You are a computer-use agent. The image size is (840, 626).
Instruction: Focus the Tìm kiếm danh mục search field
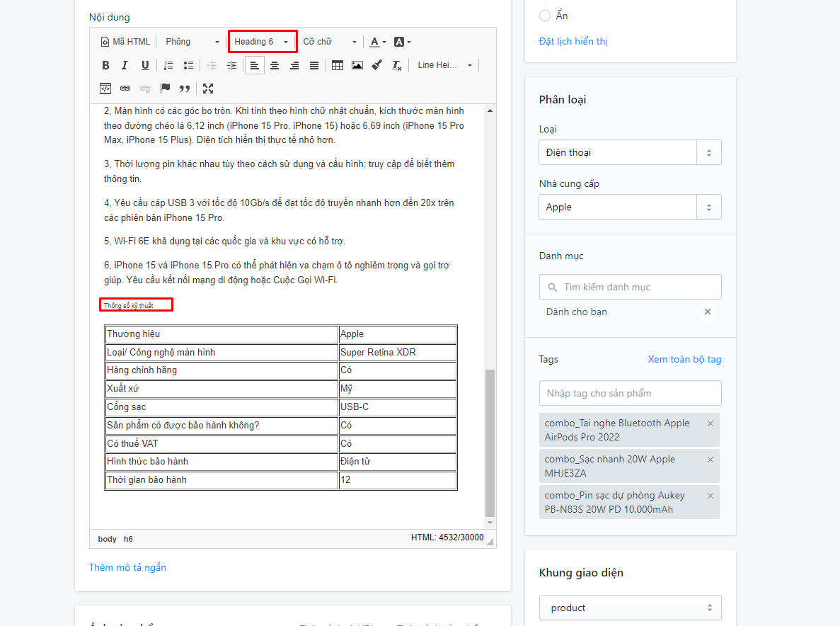630,288
